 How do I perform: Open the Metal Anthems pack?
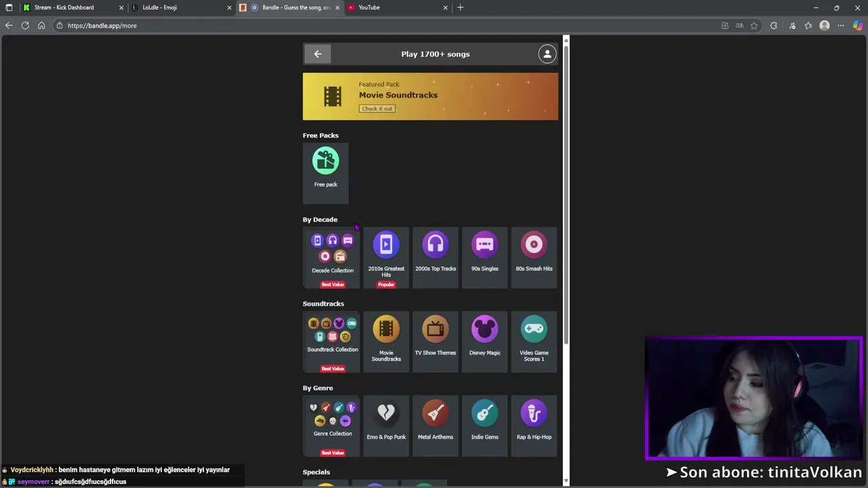435,426
